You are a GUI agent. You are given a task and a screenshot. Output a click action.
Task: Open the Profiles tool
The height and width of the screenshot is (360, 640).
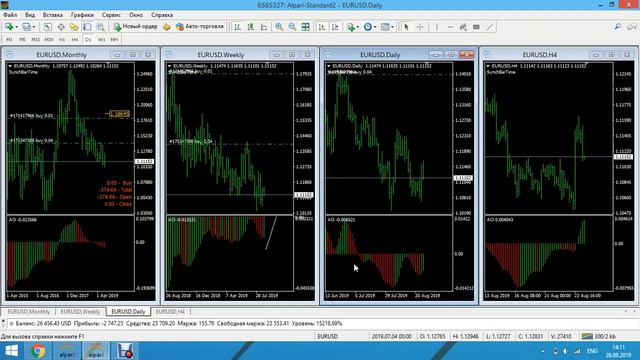click(26, 27)
